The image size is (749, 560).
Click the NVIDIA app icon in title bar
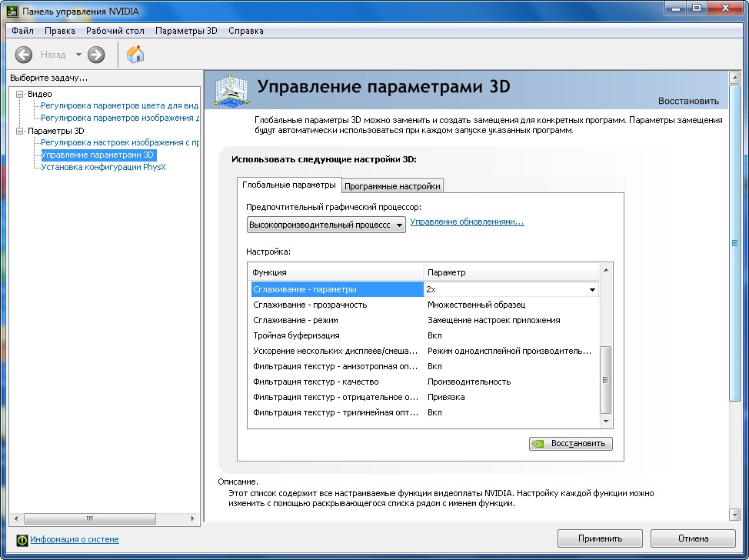pyautogui.click(x=12, y=11)
